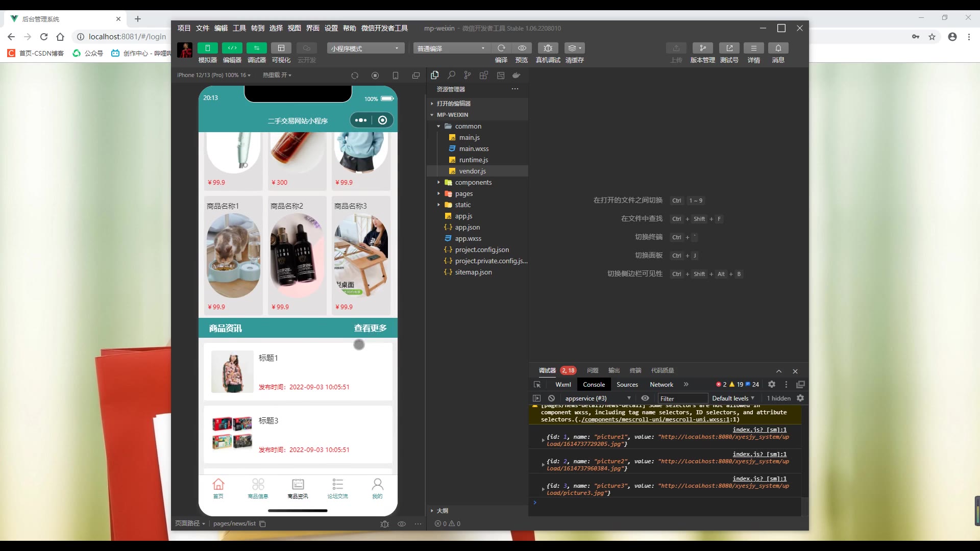Click the console Filter input field
This screenshot has height=551, width=980.
coord(682,398)
